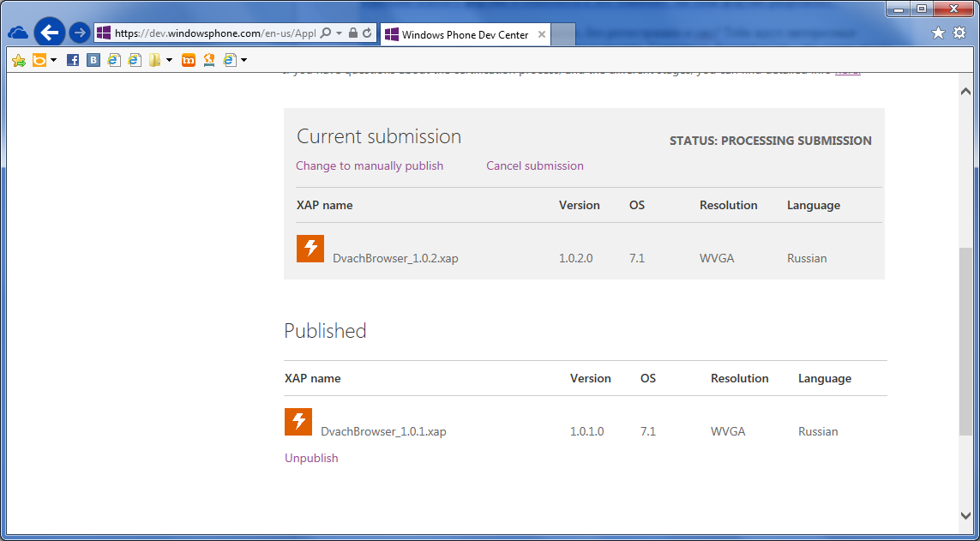The width and height of the screenshot is (980, 541).
Task: Click the Bing icon on the favorites bar
Action: click(39, 60)
